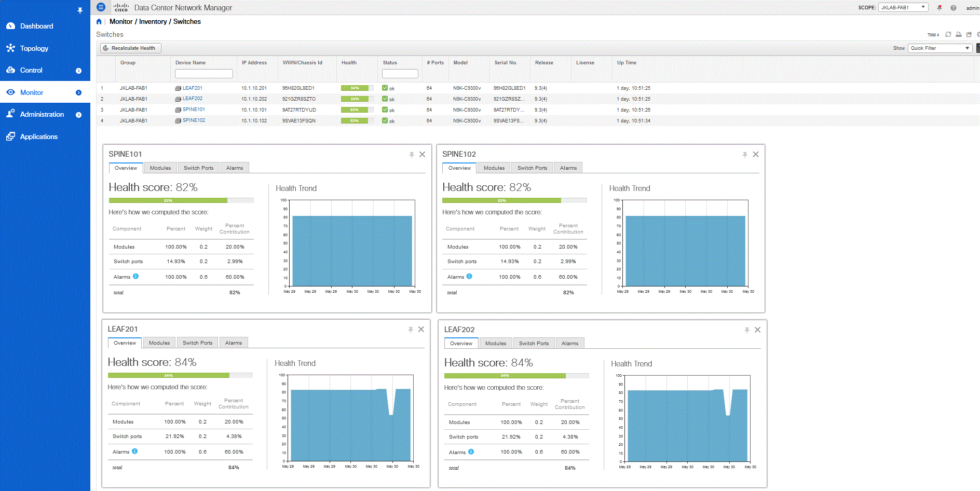Close the SPINE101 panel
Image resolution: width=980 pixels, height=491 pixels.
point(423,154)
